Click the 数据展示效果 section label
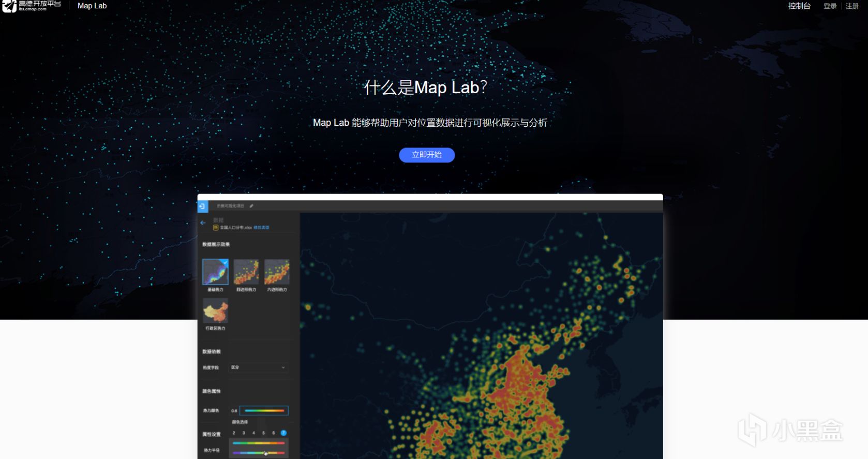This screenshot has height=459, width=868. click(x=216, y=244)
